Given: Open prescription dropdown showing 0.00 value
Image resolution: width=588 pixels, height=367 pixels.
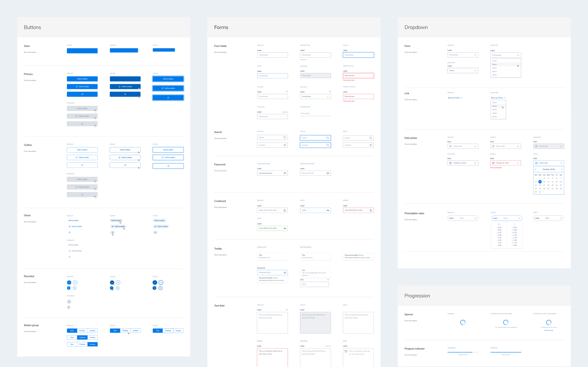Looking at the screenshot, I should click(548, 218).
